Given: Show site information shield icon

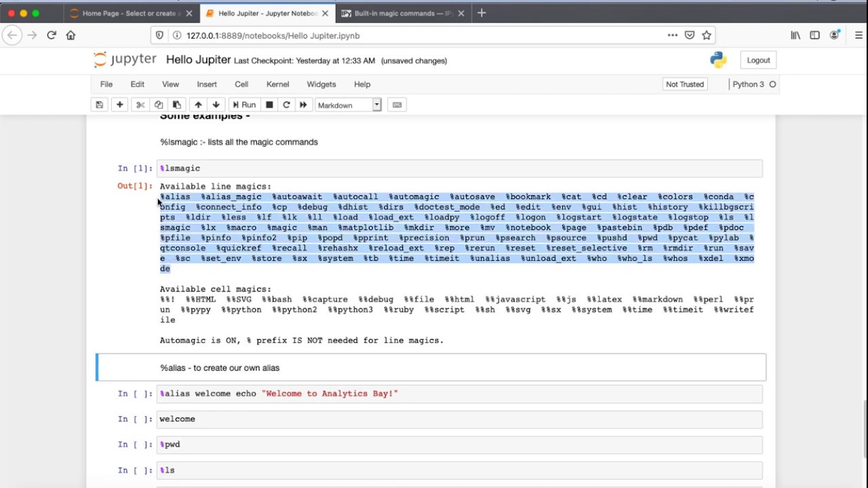Looking at the screenshot, I should [x=159, y=35].
